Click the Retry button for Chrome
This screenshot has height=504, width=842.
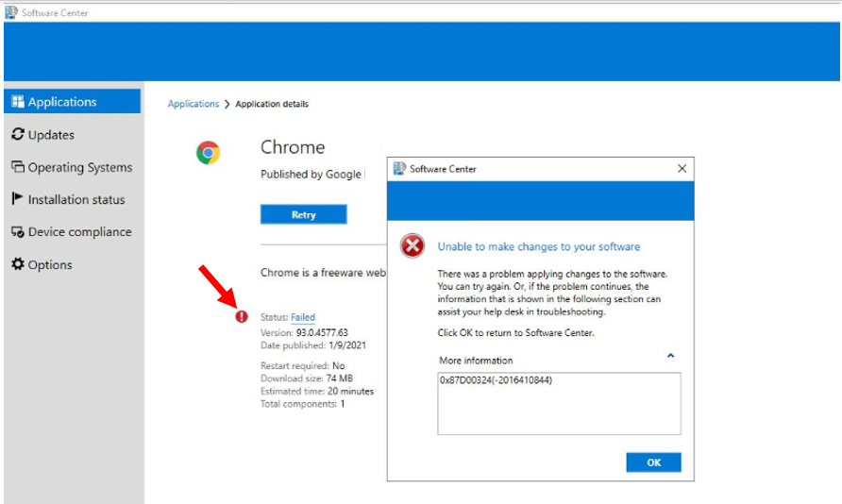pos(303,214)
